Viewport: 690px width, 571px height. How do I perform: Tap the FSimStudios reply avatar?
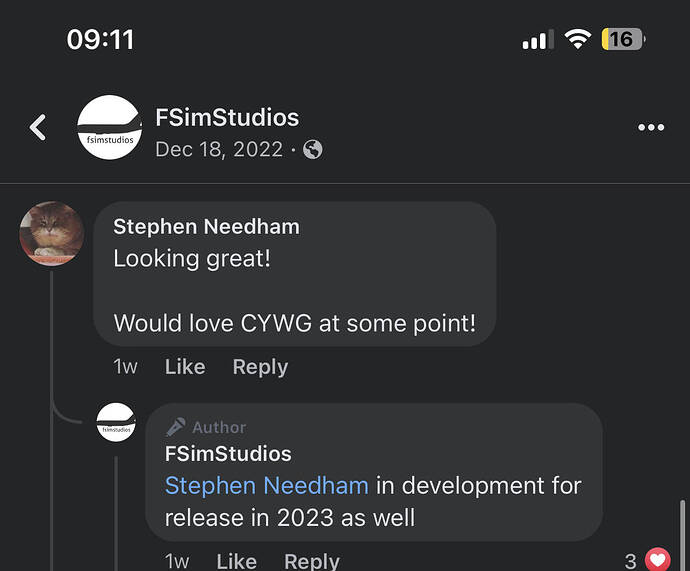pyautogui.click(x=116, y=422)
